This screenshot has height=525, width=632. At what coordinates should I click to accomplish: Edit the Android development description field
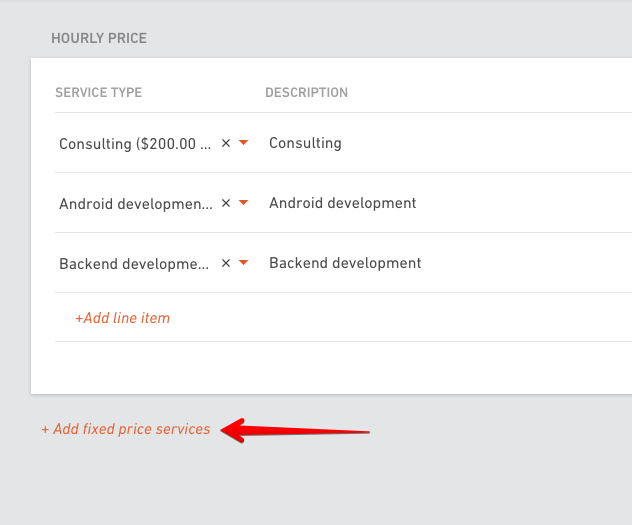click(447, 203)
